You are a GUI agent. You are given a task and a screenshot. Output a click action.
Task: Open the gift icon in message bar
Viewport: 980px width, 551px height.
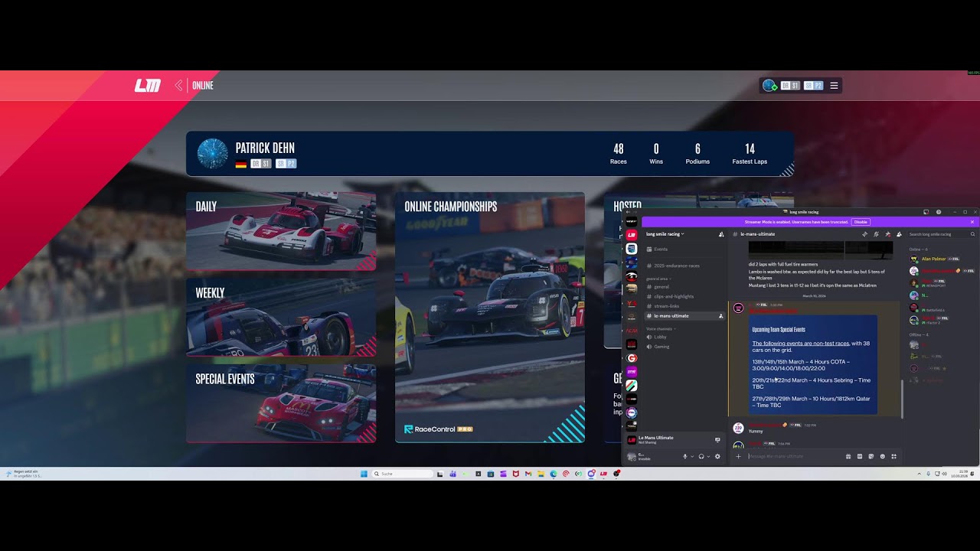point(848,456)
